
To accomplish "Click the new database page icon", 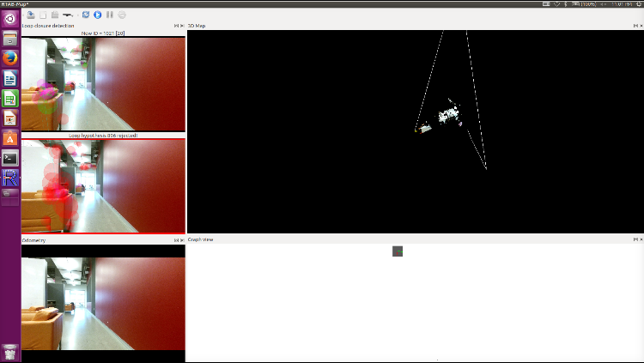I will [x=43, y=15].
